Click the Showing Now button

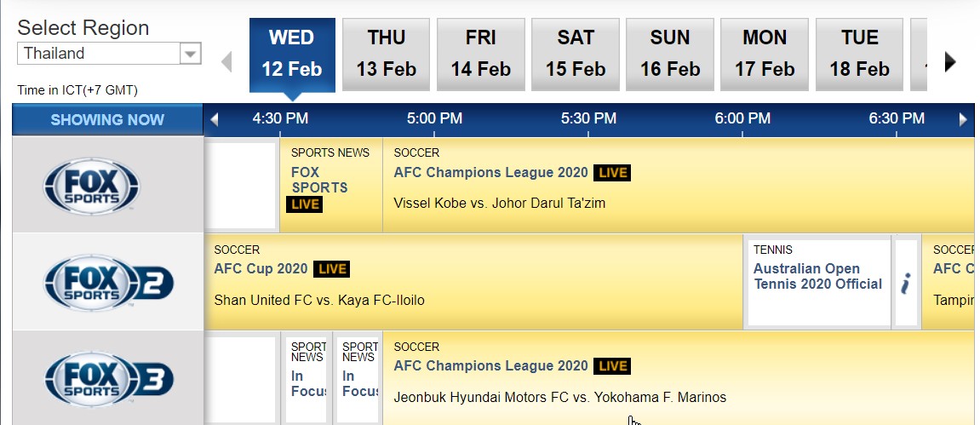tap(107, 120)
